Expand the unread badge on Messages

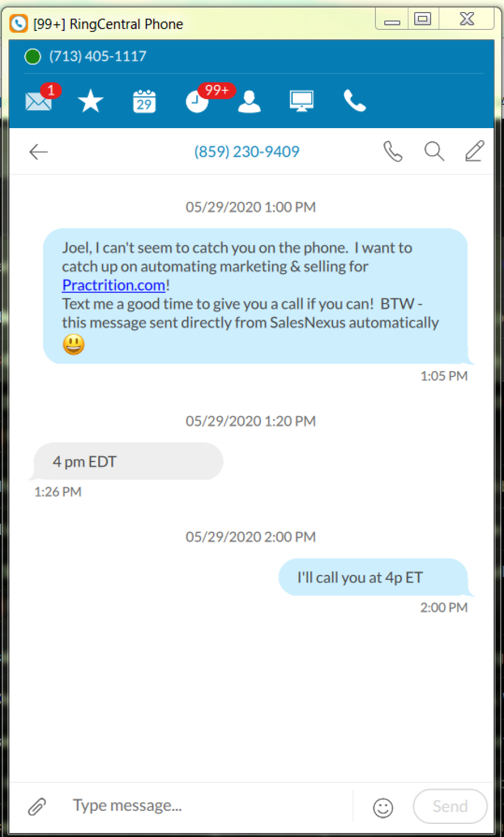50,90
